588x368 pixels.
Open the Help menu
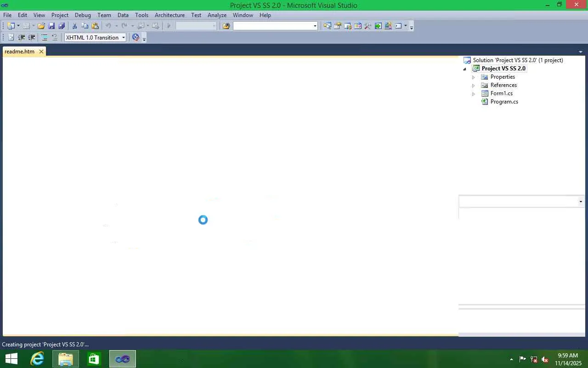[x=266, y=15]
